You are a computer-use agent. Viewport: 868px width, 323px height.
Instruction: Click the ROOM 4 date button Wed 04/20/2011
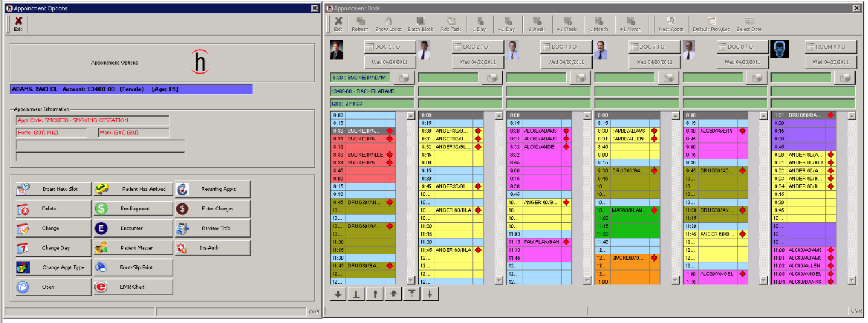[x=831, y=61]
